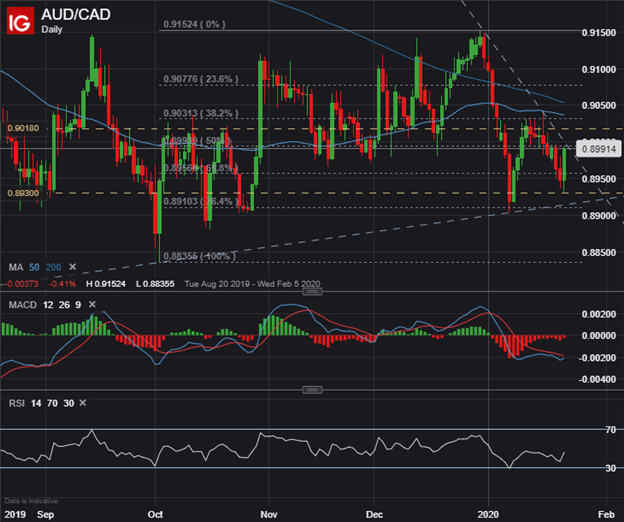Click the MACD indicator label
624x522 pixels.
tap(23, 305)
